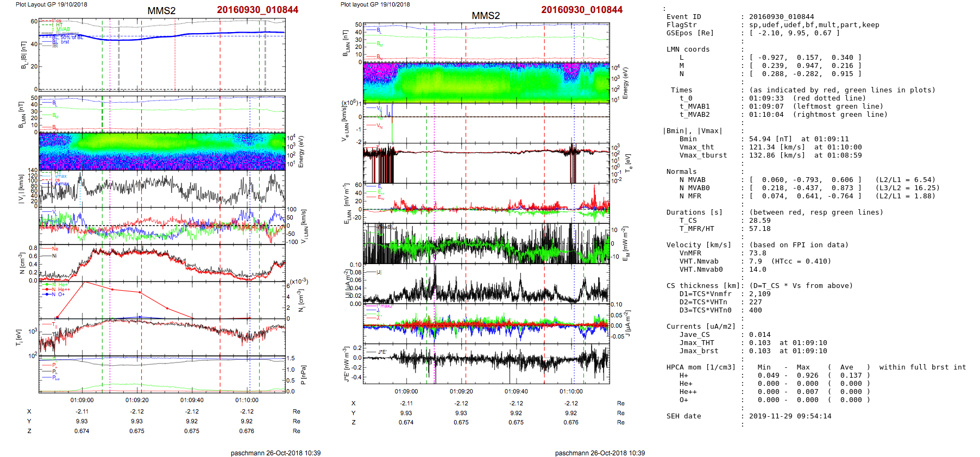
Task: Click the paschmann 26-Oct-2018 footer under left plot
Action: [x=275, y=453]
